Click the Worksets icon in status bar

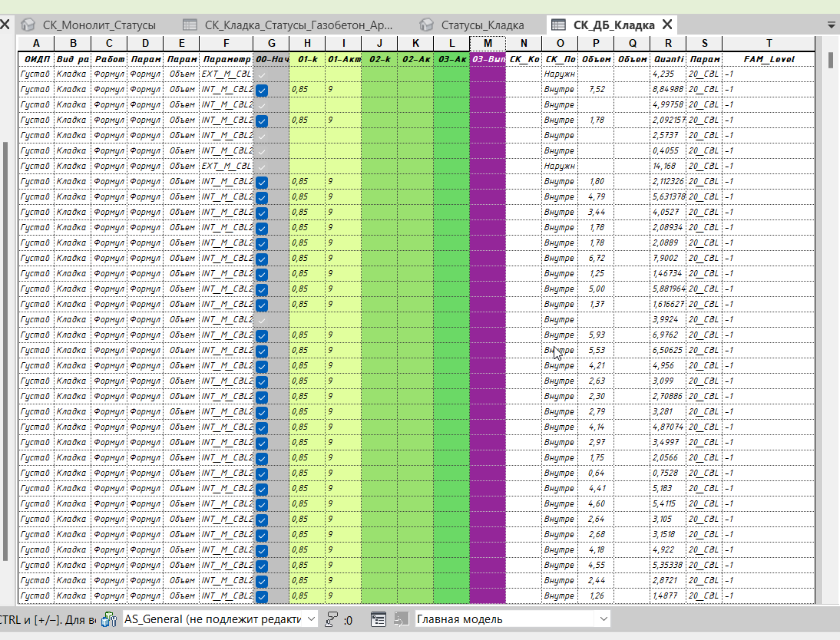click(x=109, y=619)
